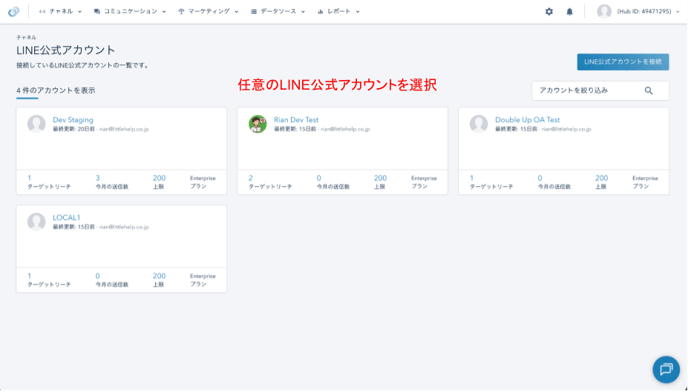Click the Dev Staging account avatar
688x392 pixels.
36,124
